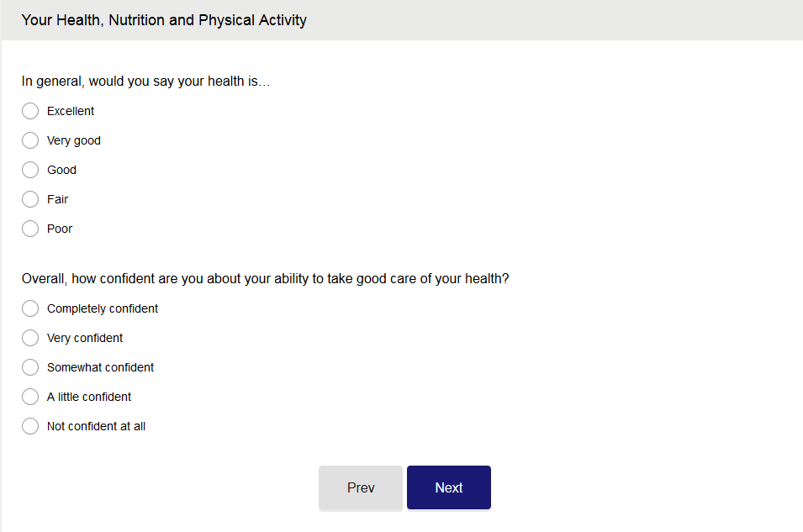
Task: Select the Fair health option
Action: coord(30,199)
